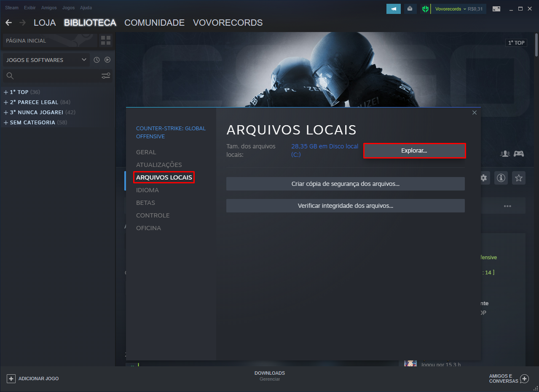Image resolution: width=539 pixels, height=392 pixels.
Task: Click Verificar integridade dos arquivos
Action: click(346, 206)
